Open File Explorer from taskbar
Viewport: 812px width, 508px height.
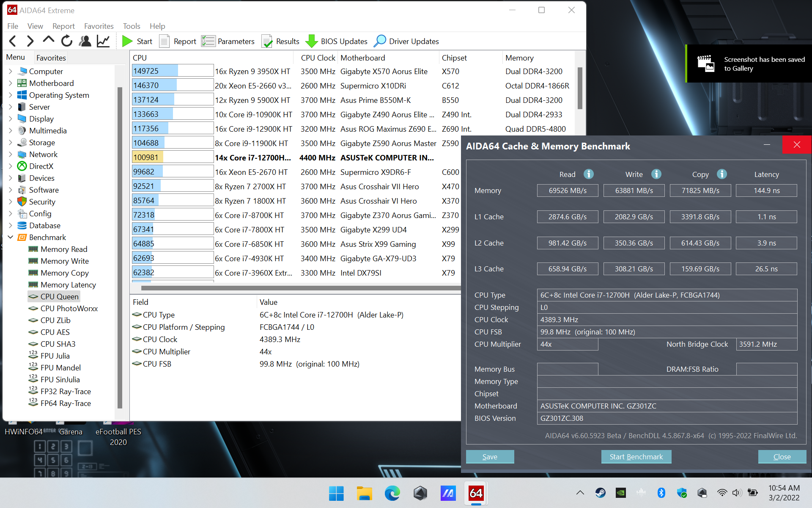pos(364,493)
